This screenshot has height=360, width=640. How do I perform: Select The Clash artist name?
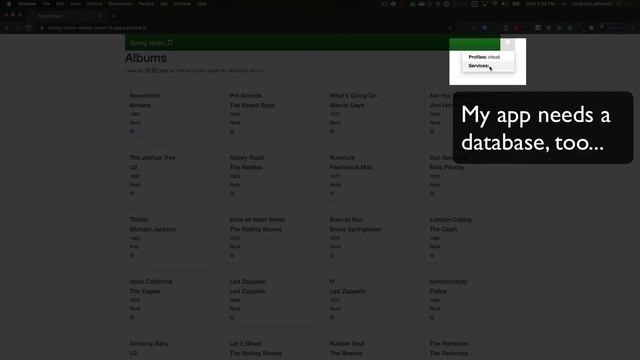tap(443, 229)
